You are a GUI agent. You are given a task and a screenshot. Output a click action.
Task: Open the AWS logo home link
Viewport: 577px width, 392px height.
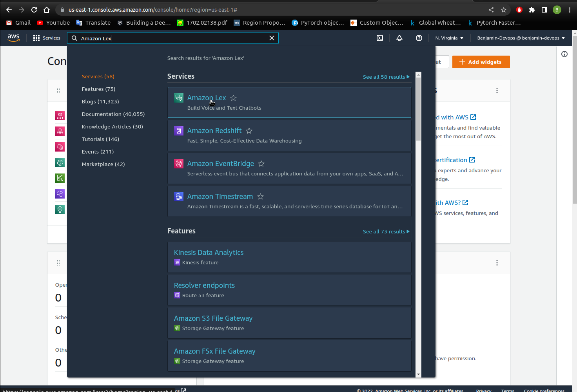pyautogui.click(x=13, y=38)
